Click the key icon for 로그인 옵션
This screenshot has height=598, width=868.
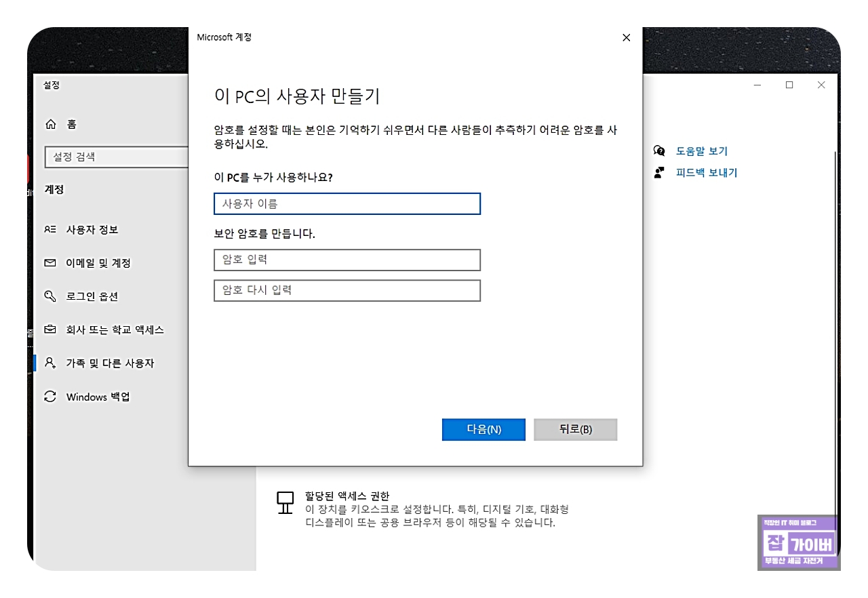pyautogui.click(x=50, y=296)
